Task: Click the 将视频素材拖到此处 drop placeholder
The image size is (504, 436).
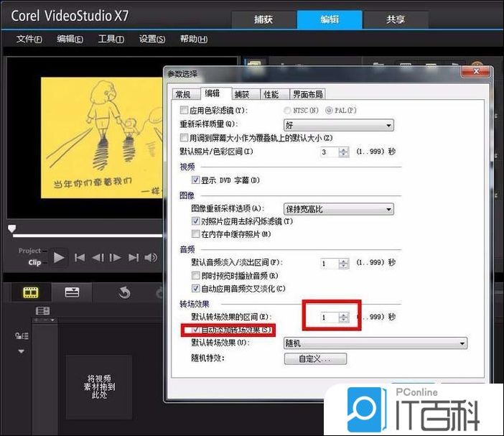Action: (99, 387)
